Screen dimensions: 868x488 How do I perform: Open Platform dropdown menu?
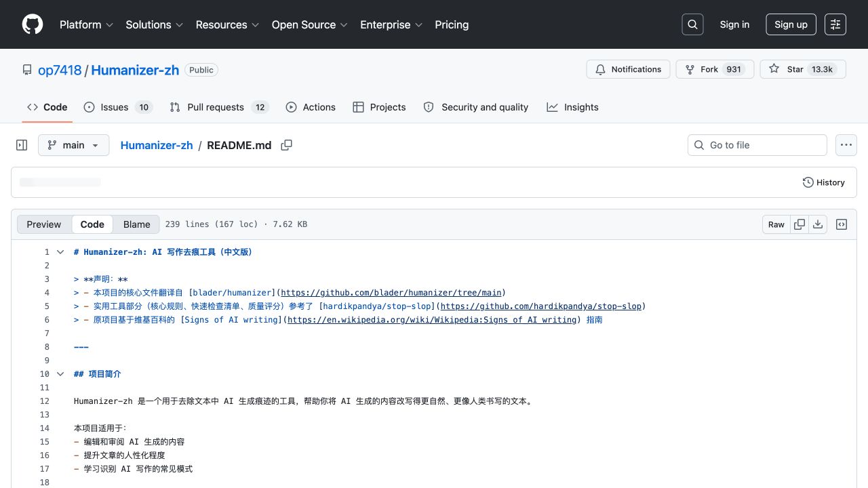(x=87, y=24)
